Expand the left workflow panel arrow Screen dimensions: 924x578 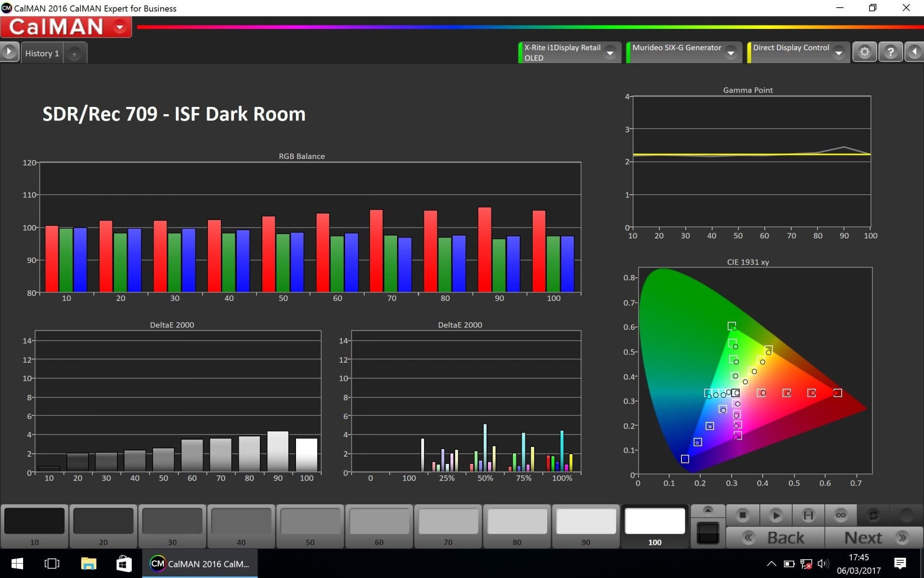click(x=9, y=52)
